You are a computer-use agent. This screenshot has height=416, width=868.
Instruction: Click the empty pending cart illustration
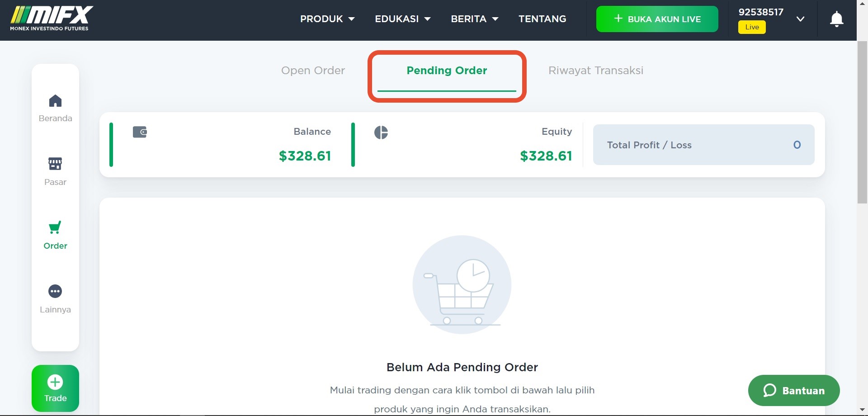click(x=462, y=285)
